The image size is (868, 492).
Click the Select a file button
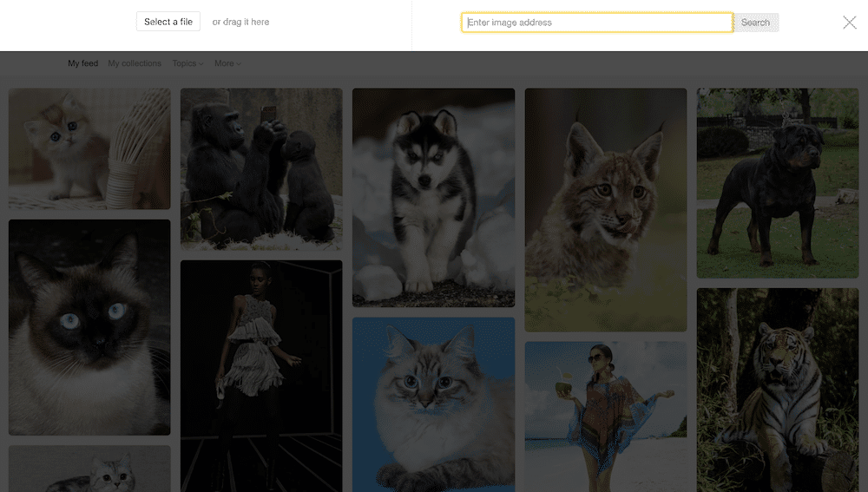(x=168, y=22)
